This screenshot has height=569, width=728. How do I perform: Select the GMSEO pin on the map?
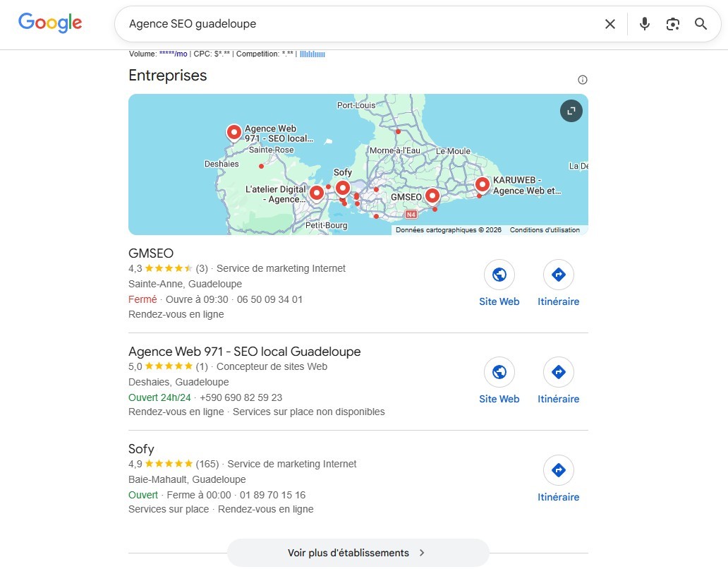coord(432,196)
